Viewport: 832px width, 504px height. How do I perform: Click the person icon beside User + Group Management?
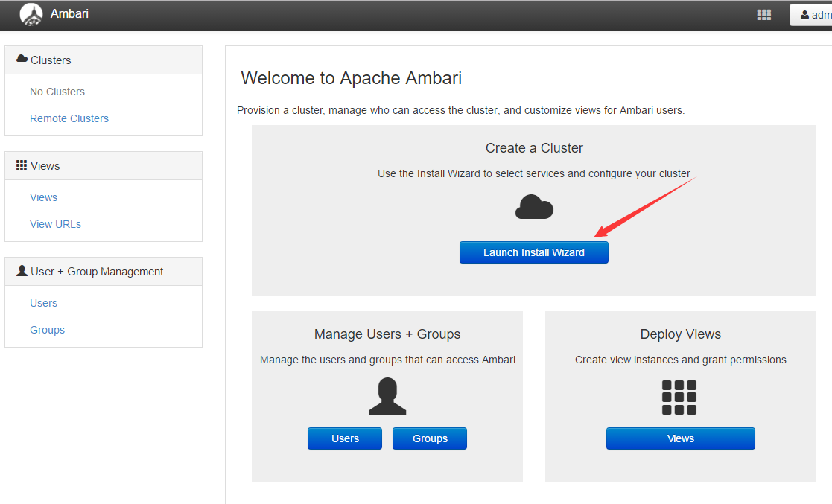point(22,271)
